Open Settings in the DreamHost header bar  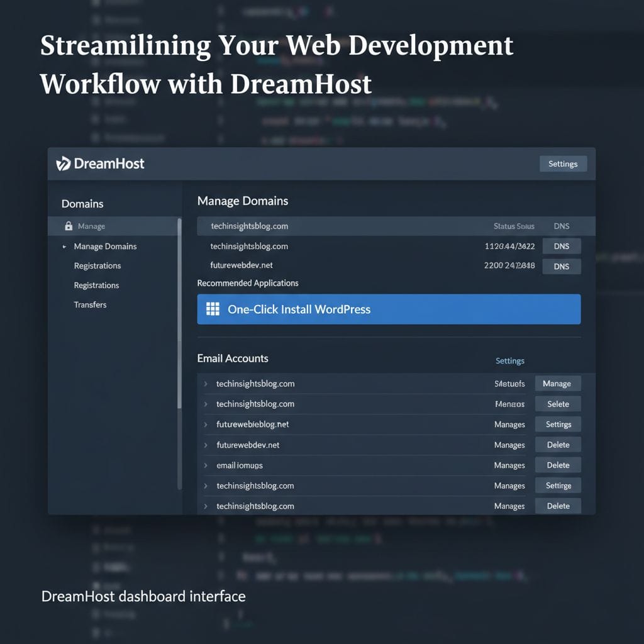[x=563, y=164]
